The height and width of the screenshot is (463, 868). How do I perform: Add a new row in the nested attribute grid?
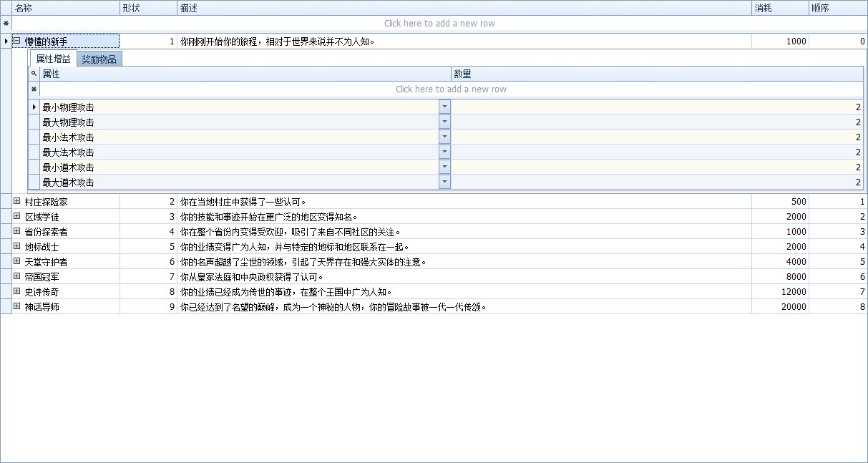click(451, 89)
